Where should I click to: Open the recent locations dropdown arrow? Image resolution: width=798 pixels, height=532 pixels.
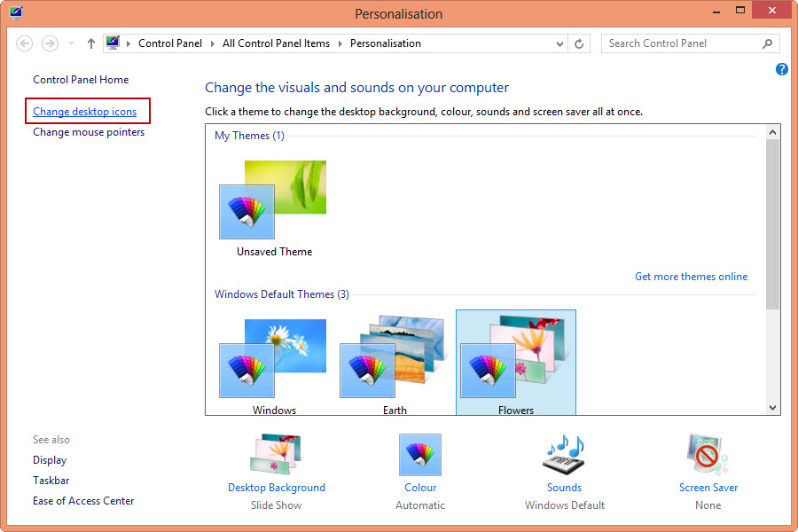click(71, 43)
